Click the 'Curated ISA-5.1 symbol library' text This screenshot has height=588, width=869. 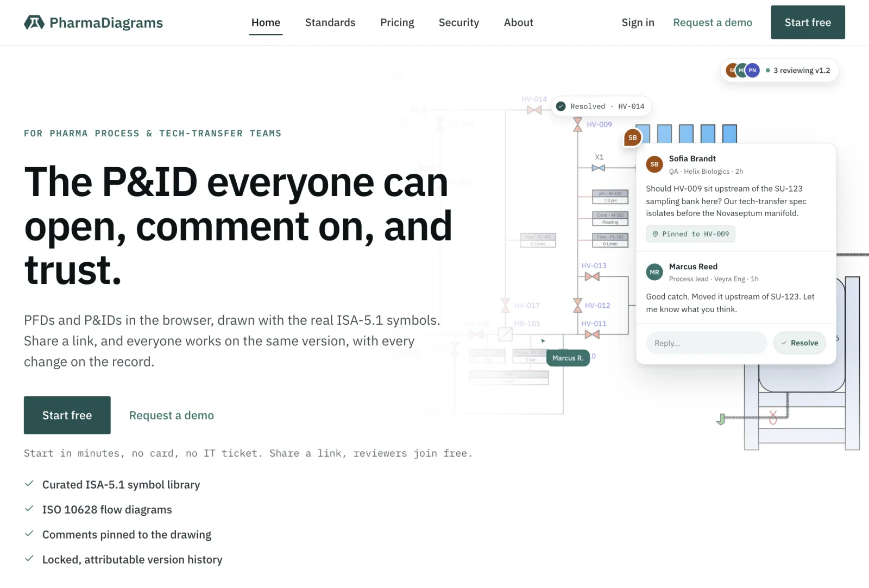[121, 485]
